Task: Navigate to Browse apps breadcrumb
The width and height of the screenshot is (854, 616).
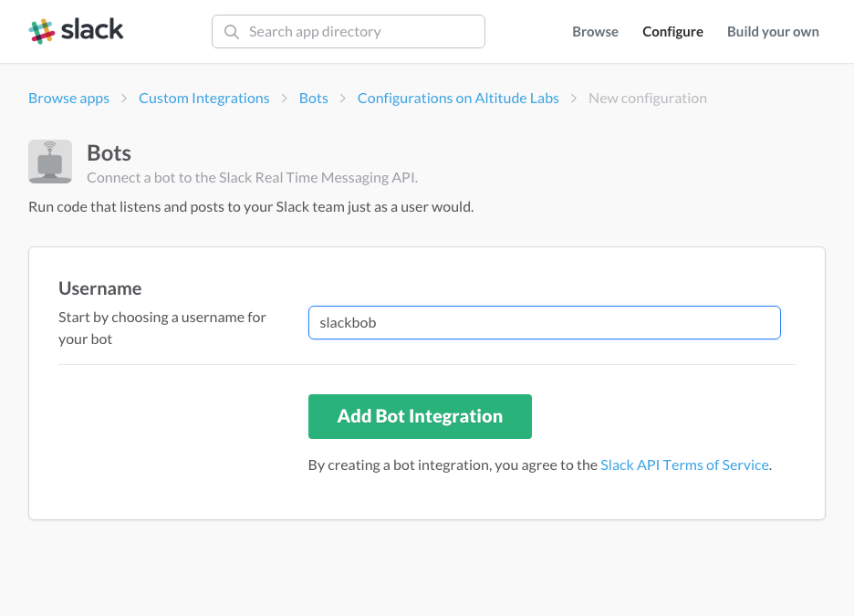Action: coord(68,99)
